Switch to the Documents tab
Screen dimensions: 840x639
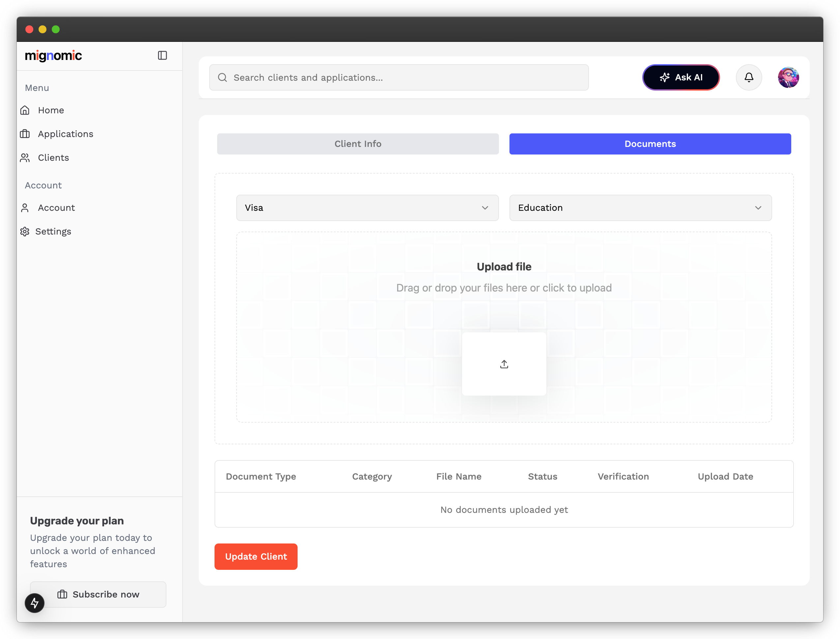(x=650, y=144)
